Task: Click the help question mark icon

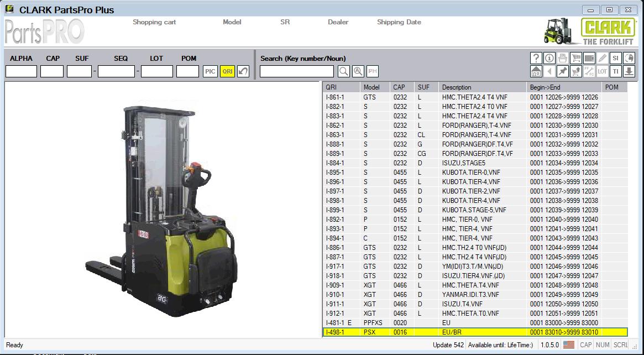Action: pyautogui.click(x=536, y=58)
